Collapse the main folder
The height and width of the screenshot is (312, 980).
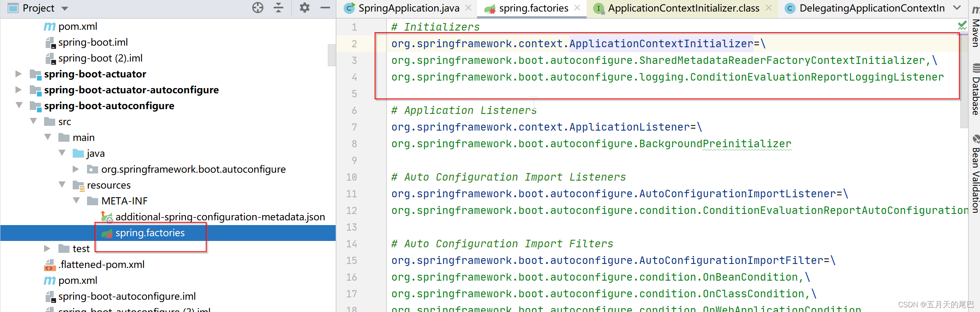48,137
